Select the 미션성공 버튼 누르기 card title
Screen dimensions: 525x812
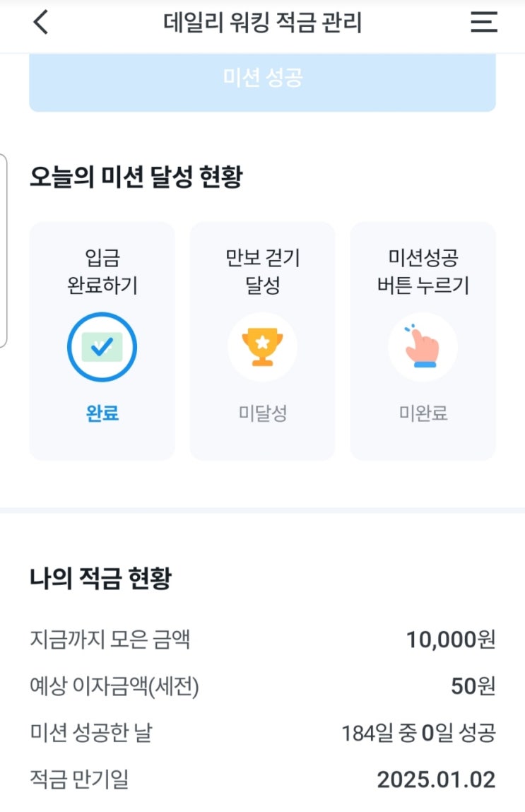[x=423, y=271]
